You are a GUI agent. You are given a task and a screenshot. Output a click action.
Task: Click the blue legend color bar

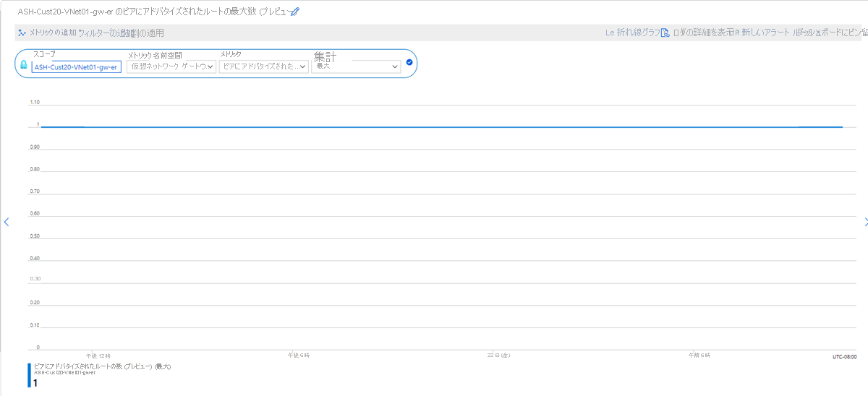(30, 375)
